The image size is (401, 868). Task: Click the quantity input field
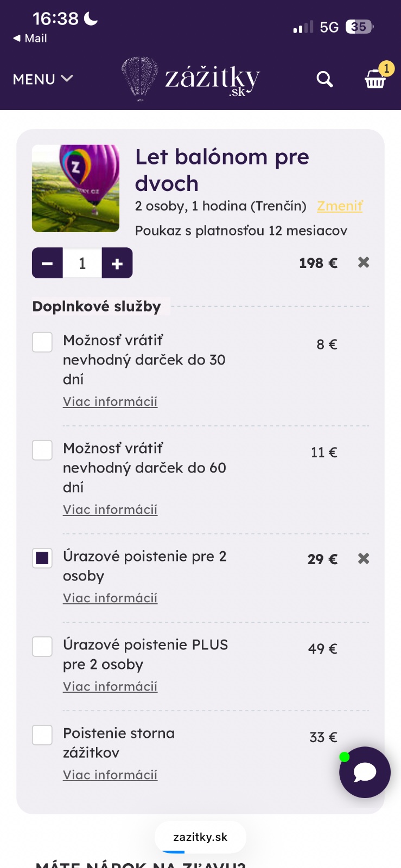pyautogui.click(x=82, y=263)
